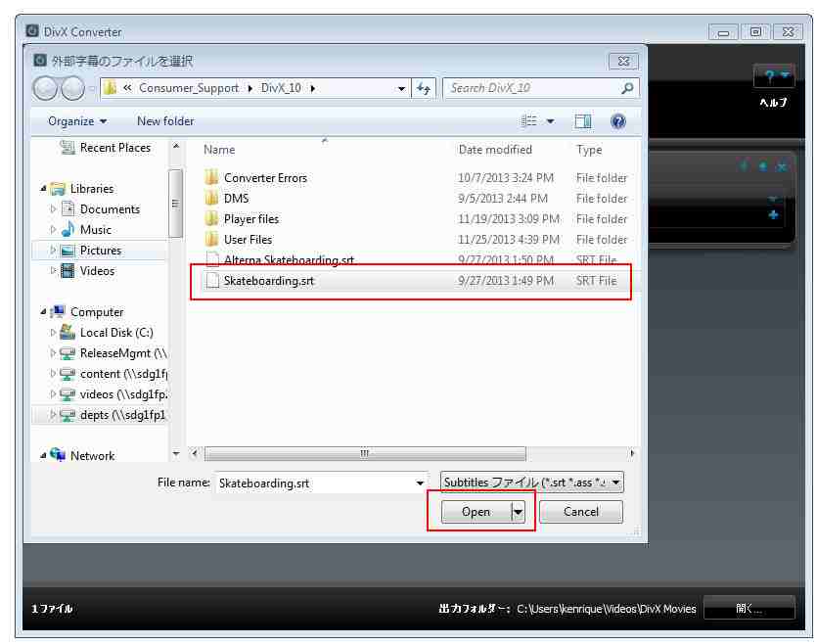
Task: Click the Consumer_Support breadcrumb
Action: 189,88
